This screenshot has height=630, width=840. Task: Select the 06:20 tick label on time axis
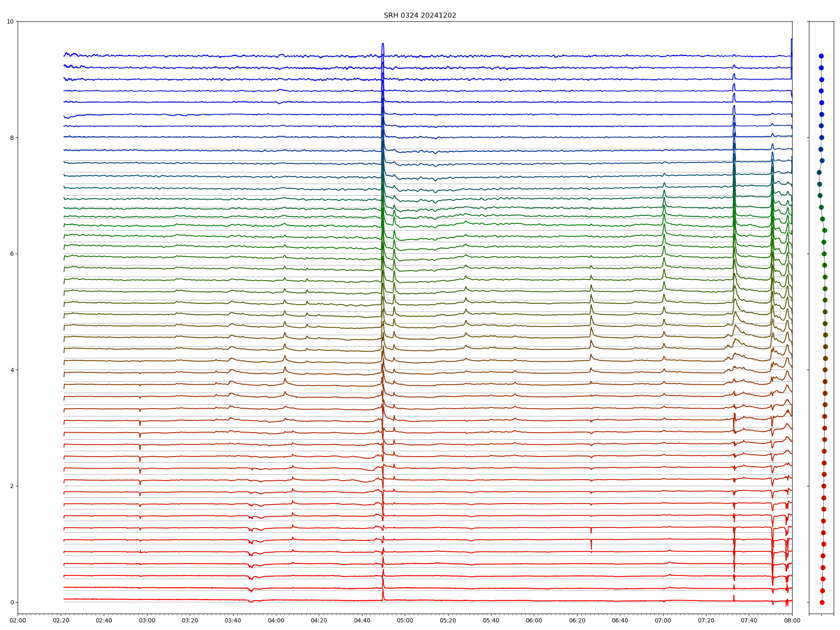577,620
